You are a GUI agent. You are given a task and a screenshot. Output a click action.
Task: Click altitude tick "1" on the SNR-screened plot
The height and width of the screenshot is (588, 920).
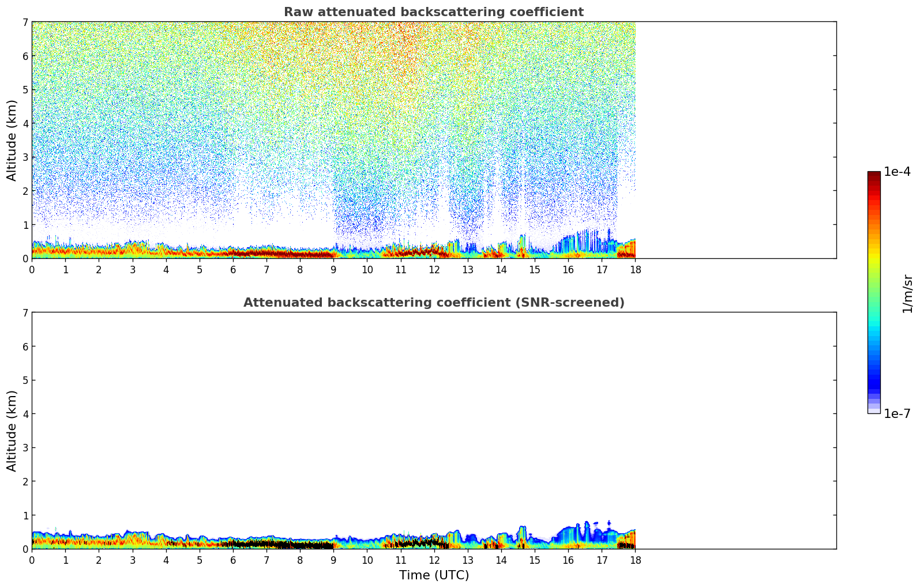tap(25, 515)
